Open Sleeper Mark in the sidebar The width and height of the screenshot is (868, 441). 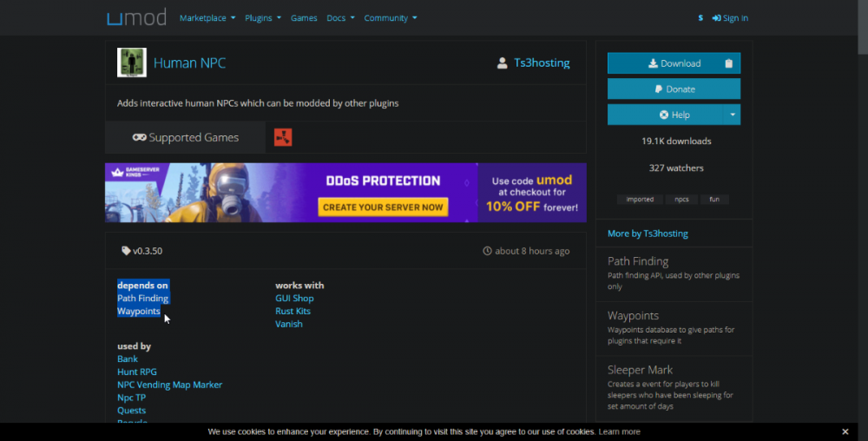pyautogui.click(x=640, y=370)
